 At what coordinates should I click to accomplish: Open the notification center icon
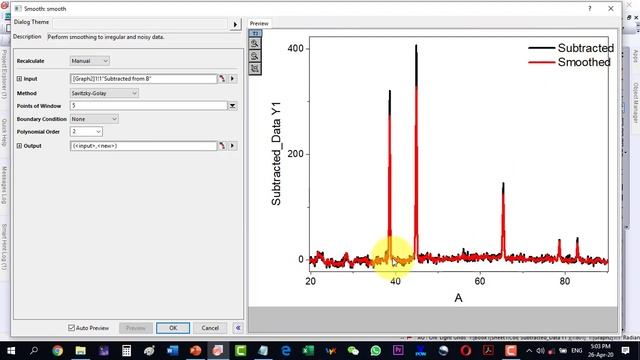point(625,351)
